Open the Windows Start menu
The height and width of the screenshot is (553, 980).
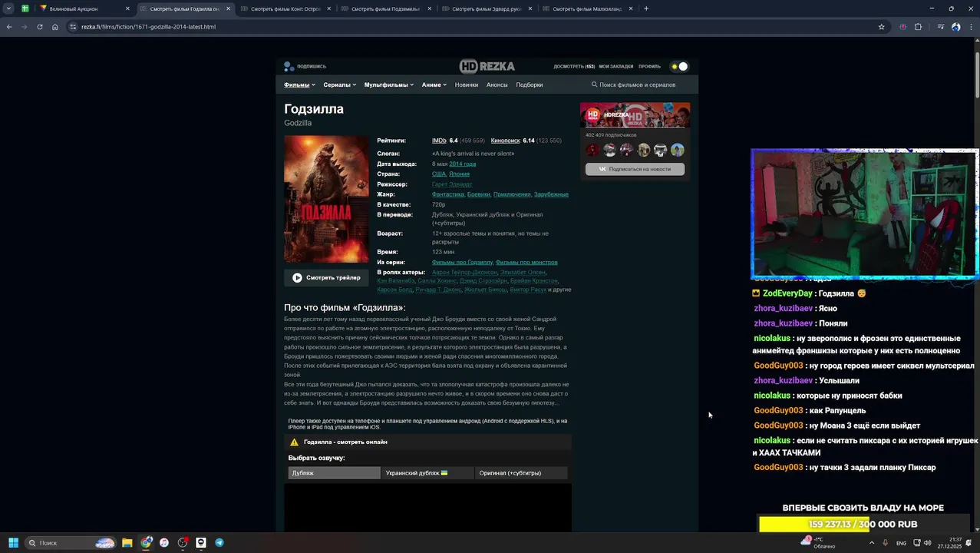13,543
